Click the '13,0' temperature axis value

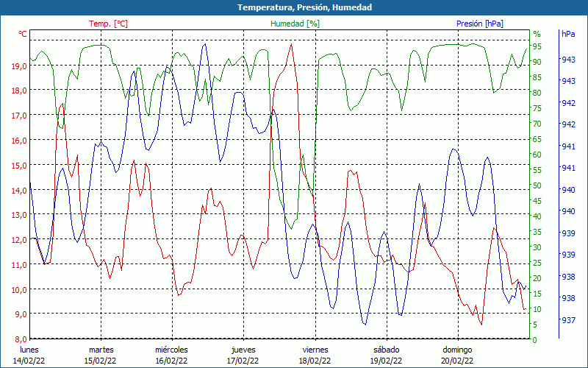[x=20, y=215]
